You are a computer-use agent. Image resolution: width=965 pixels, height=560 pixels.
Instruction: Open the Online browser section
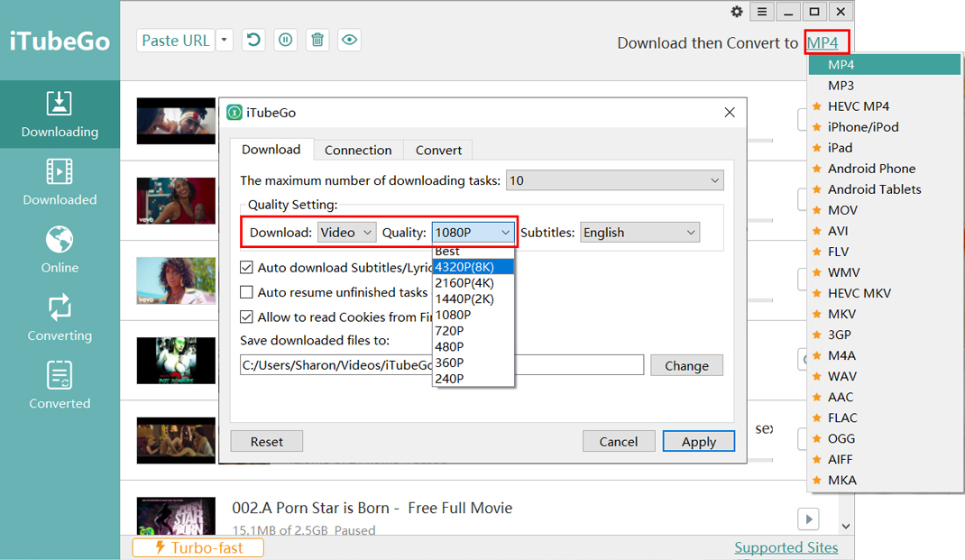[60, 250]
